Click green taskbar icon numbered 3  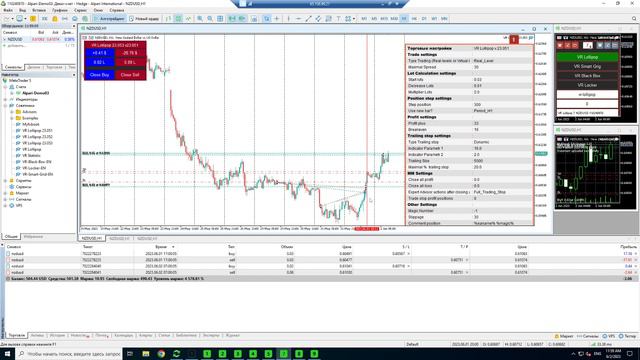(x=238, y=353)
